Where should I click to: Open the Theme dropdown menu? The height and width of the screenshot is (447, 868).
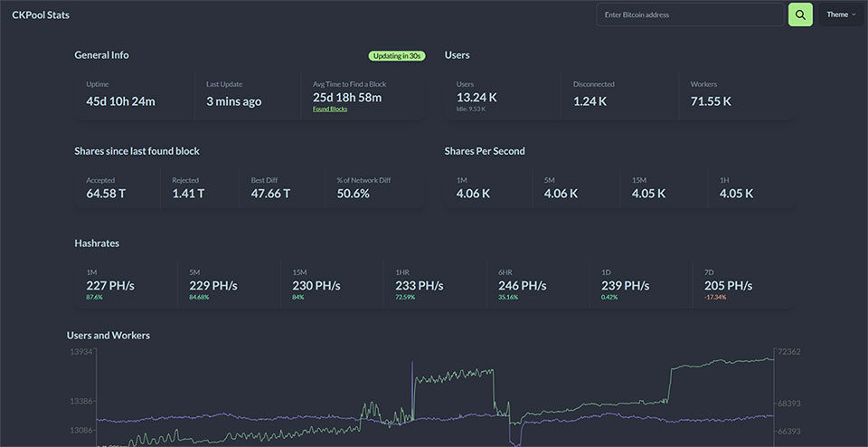pos(841,14)
